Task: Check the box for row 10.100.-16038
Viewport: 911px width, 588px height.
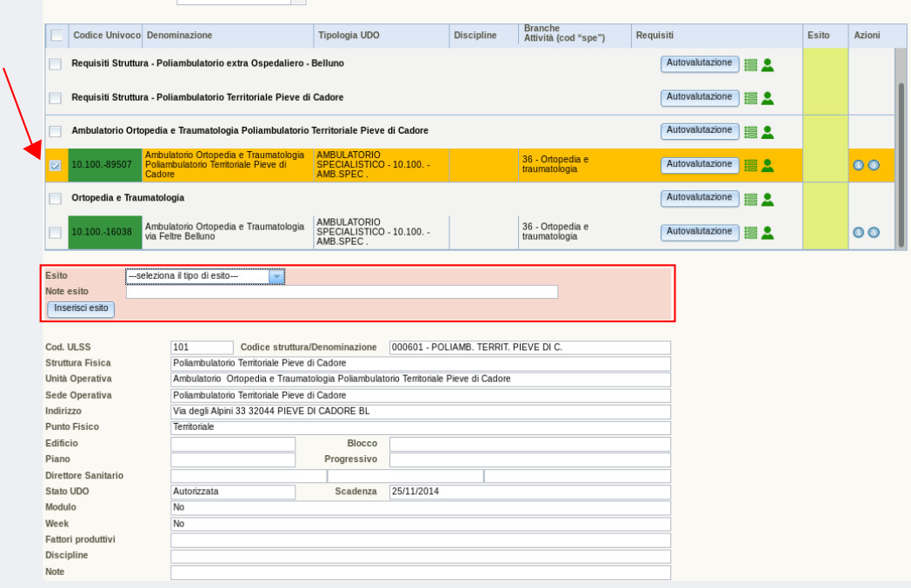Action: tap(56, 232)
